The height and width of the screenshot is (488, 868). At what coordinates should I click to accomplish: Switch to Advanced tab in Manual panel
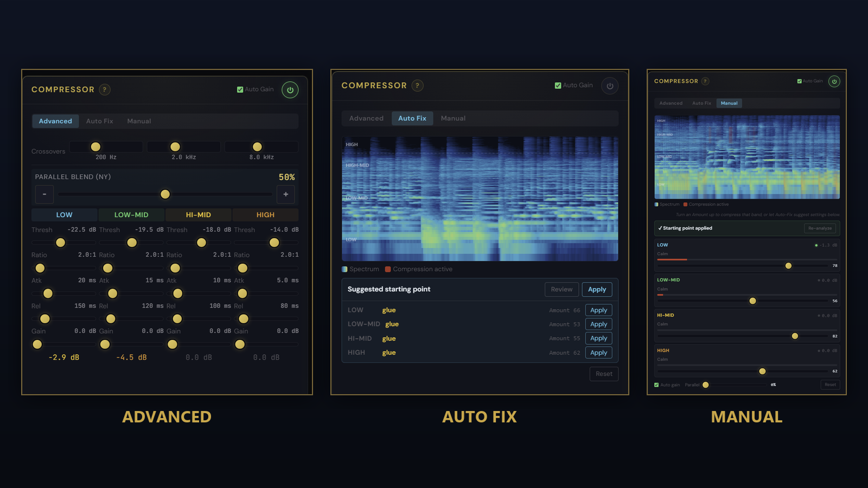coord(671,103)
